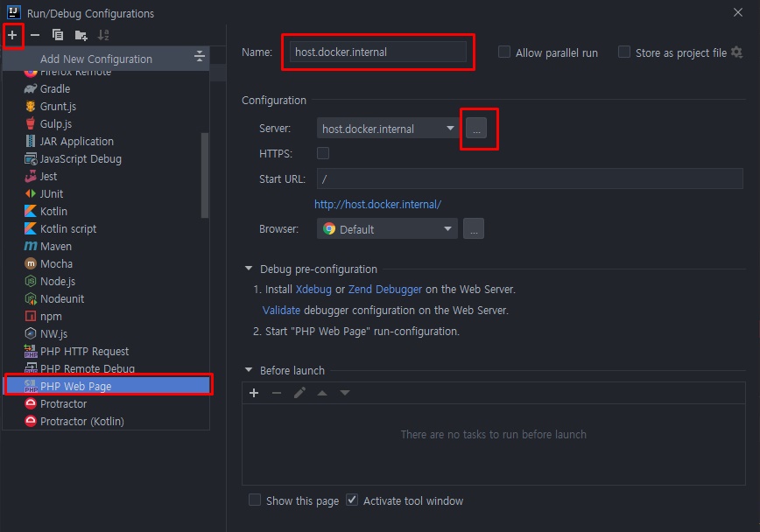The height and width of the screenshot is (532, 760).
Task: Toggle the HTTPS checkbox
Action: click(x=323, y=153)
